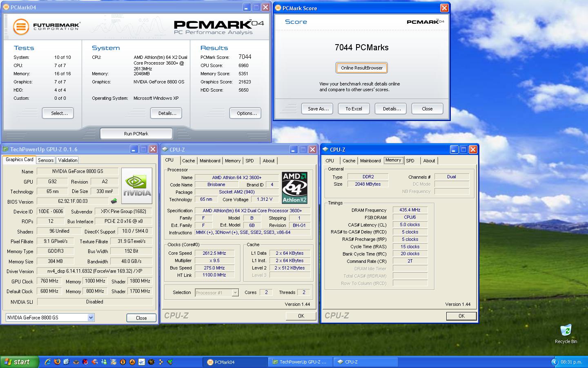Switch to Validation tab in GPU-Z
588x368 pixels.
67,160
